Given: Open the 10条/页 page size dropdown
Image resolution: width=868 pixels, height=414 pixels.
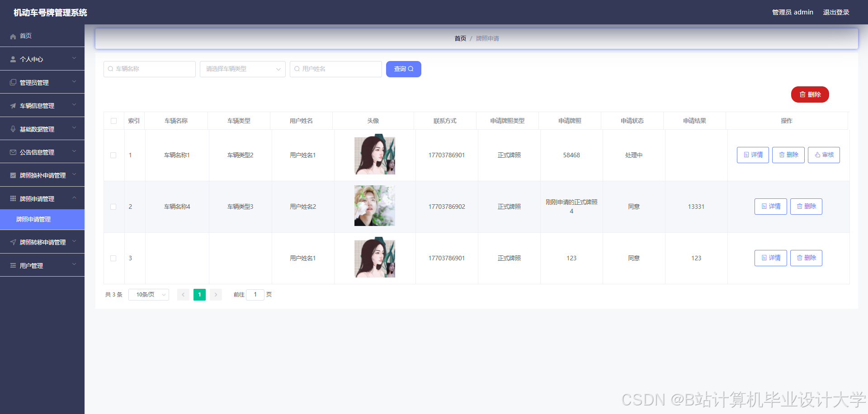Looking at the screenshot, I should [x=149, y=295].
